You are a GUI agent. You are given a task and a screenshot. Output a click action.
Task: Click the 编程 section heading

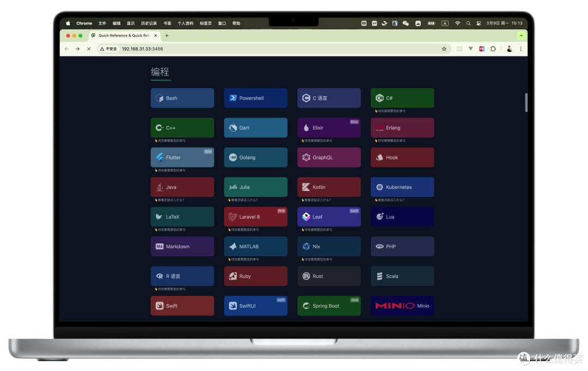pyautogui.click(x=160, y=72)
